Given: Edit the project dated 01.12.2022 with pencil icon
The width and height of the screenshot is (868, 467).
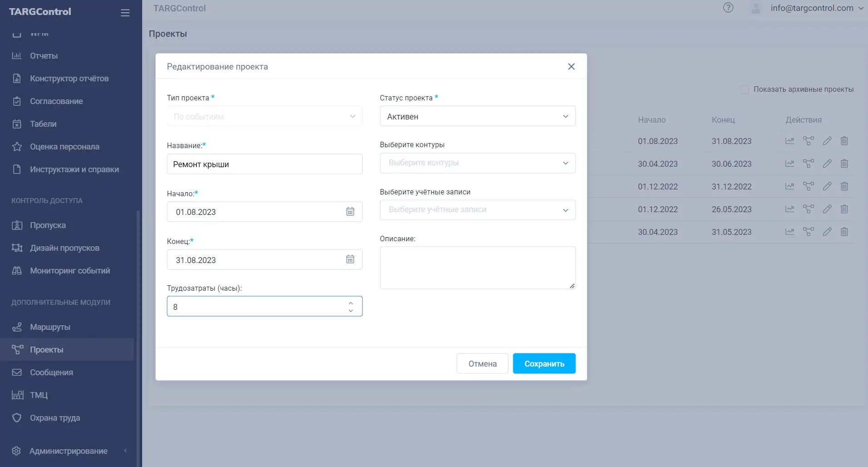Looking at the screenshot, I should [827, 186].
